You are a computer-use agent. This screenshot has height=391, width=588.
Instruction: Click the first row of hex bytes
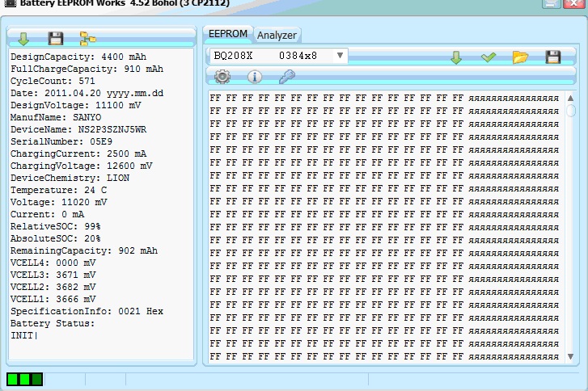[336, 99]
